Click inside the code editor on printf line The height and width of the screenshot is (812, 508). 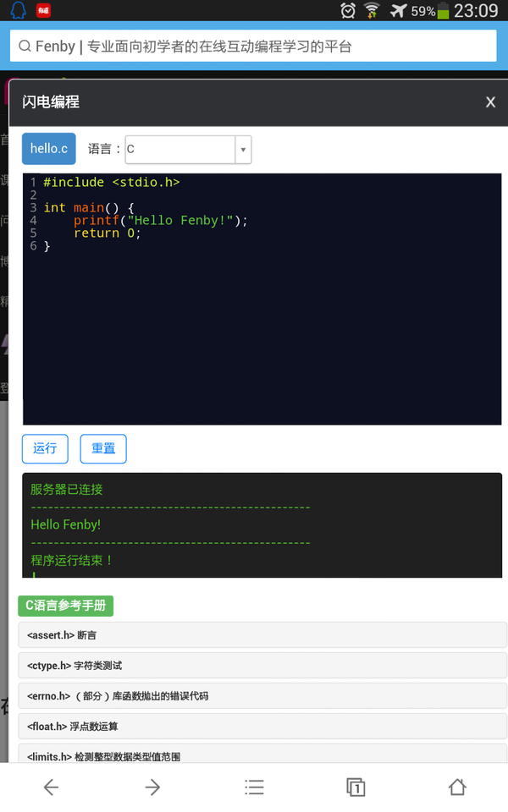[161, 221]
